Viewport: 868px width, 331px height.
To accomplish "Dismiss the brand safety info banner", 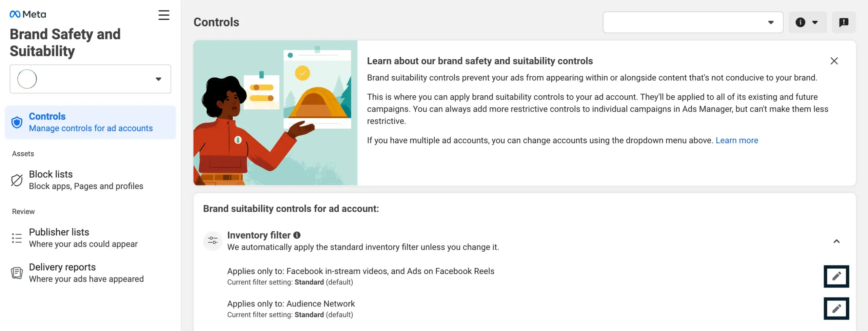I will 834,61.
